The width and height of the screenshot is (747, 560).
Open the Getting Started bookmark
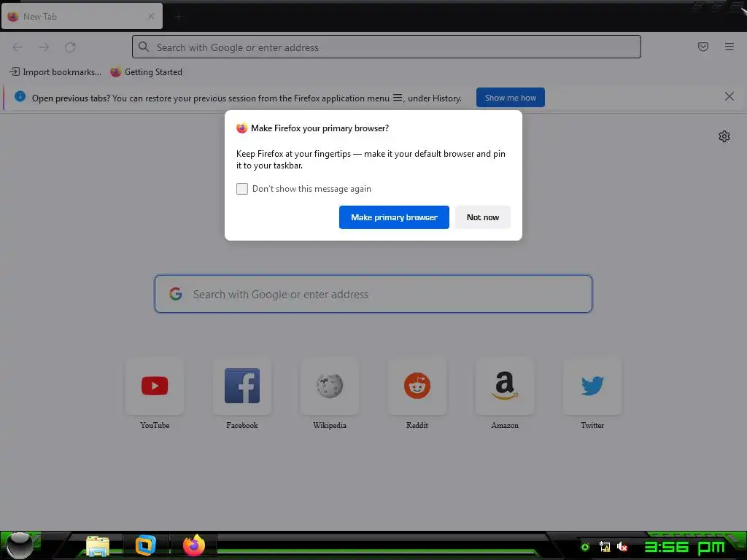(146, 72)
